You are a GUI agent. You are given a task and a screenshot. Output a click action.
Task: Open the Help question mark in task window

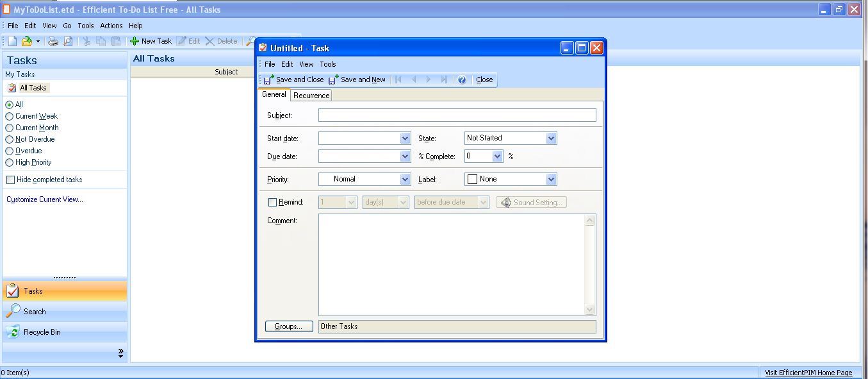tap(461, 80)
